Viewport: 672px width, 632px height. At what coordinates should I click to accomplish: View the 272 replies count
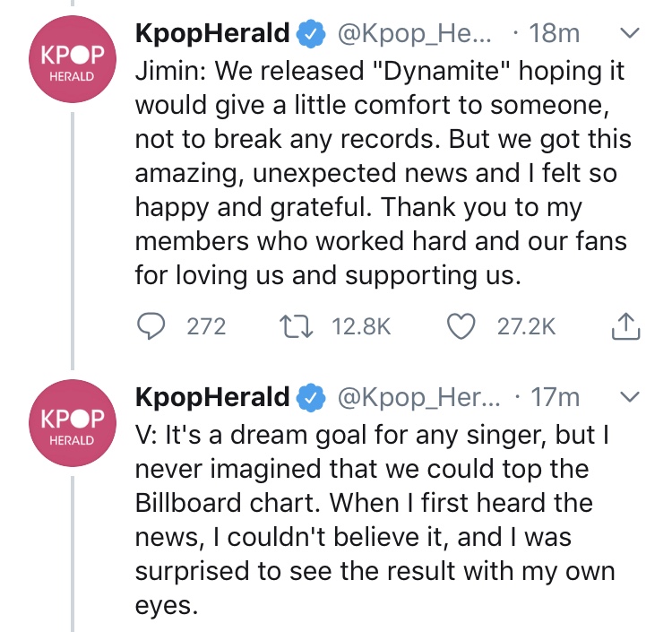(206, 326)
